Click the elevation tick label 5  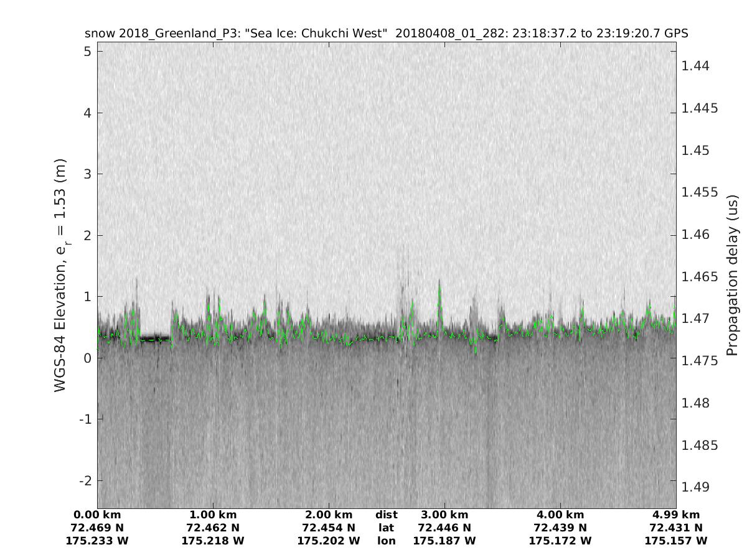(87, 52)
